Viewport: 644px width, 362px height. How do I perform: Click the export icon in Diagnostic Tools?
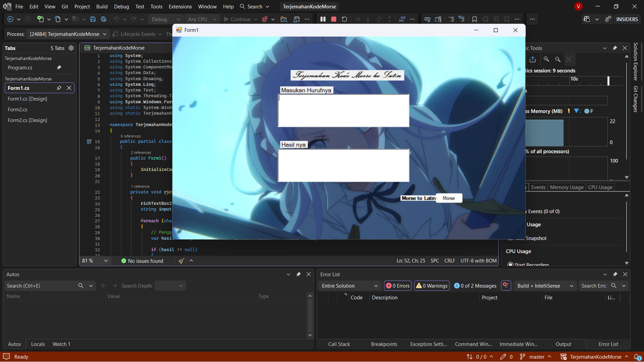tap(533, 59)
